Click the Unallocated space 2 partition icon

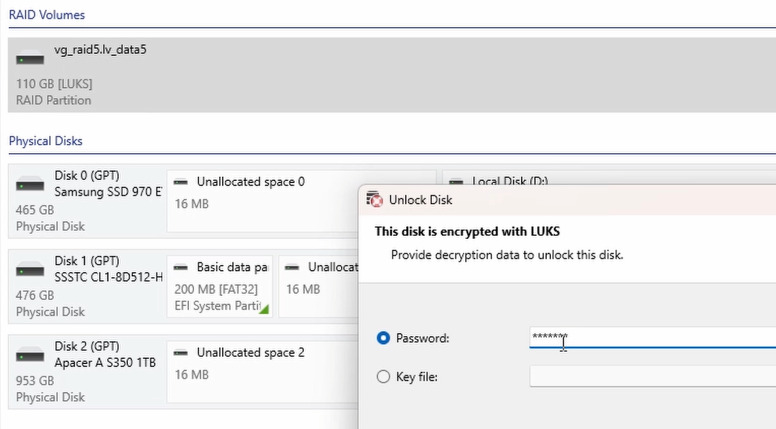[x=181, y=353]
